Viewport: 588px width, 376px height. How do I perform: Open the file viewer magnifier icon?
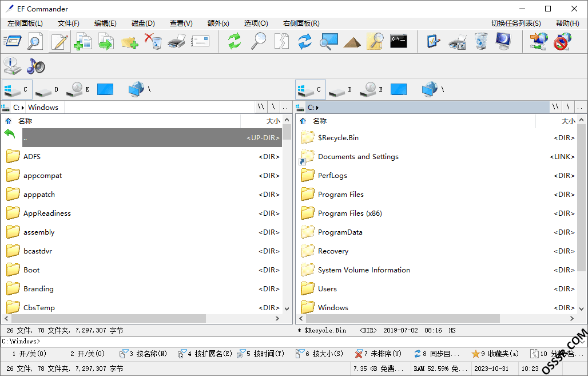(35, 41)
